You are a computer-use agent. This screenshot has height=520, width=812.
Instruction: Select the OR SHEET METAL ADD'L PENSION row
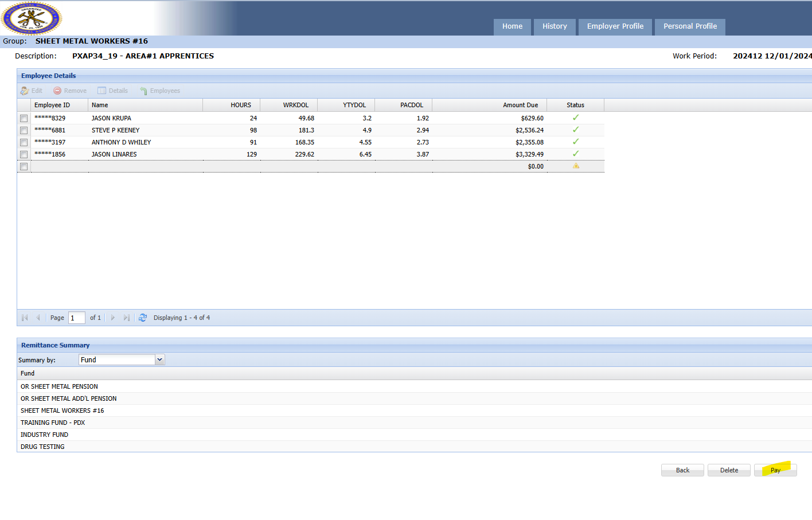(415, 398)
